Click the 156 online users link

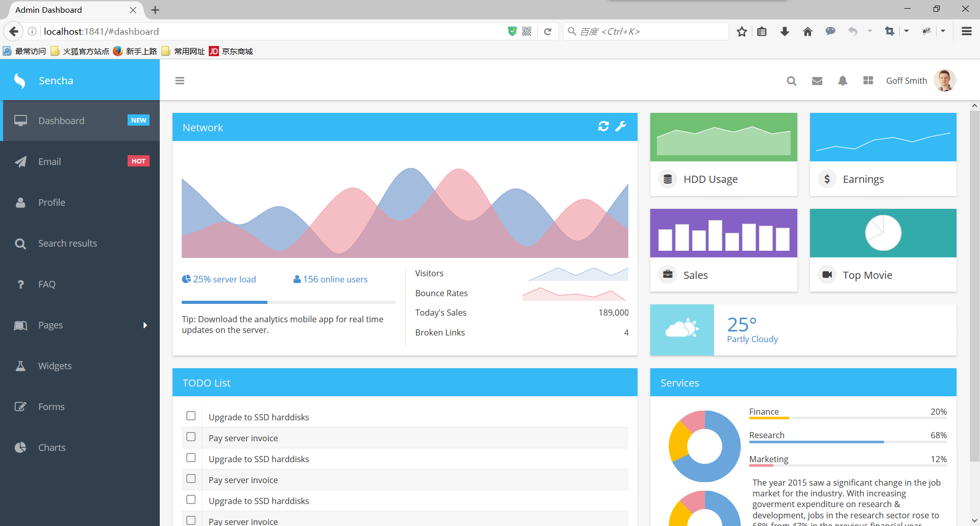[330, 279]
